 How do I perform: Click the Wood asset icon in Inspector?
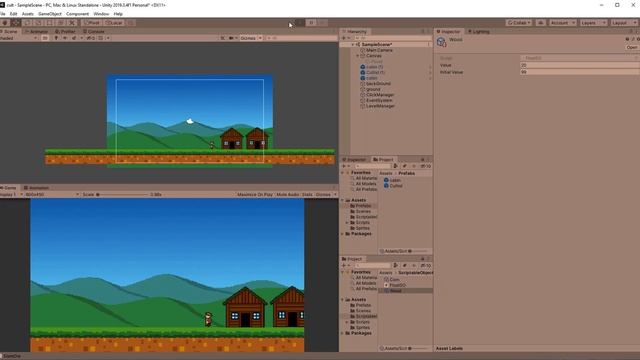coord(441,42)
